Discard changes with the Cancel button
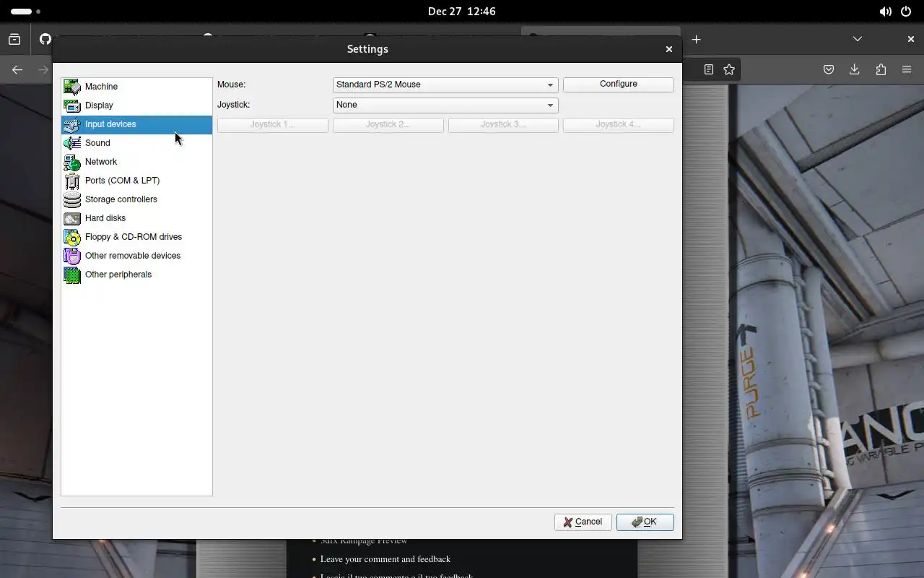 (583, 522)
